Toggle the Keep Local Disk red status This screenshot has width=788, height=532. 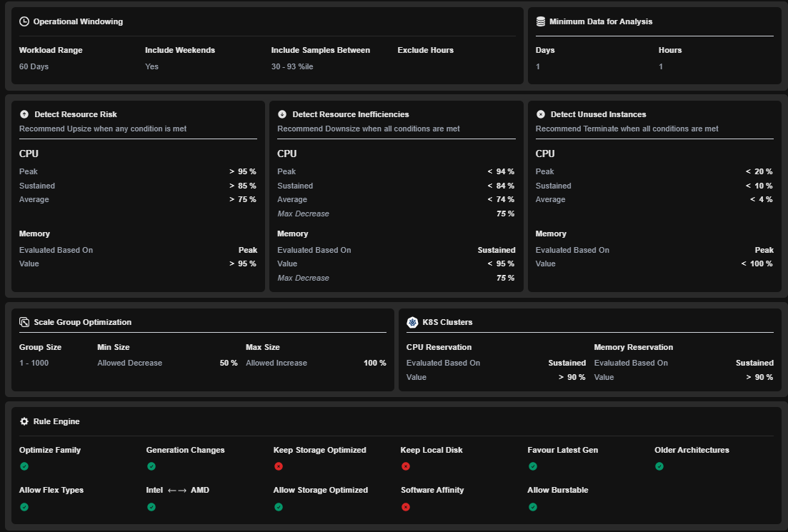tap(406, 466)
